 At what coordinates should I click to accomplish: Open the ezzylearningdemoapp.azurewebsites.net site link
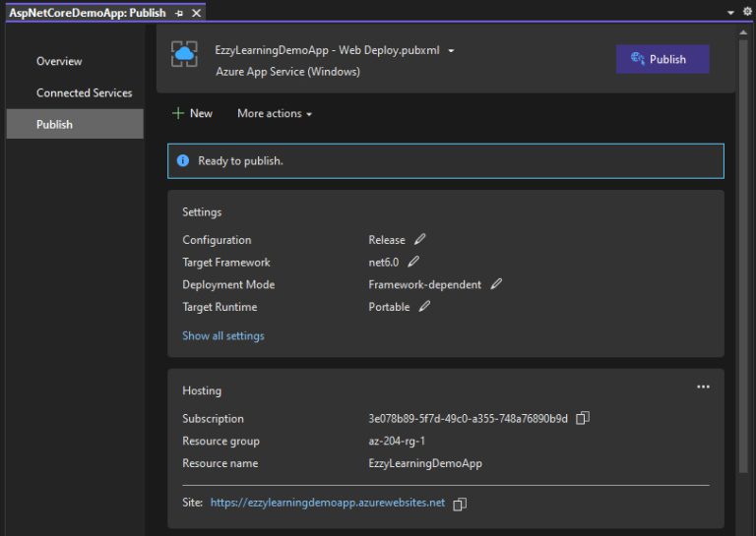click(x=328, y=503)
